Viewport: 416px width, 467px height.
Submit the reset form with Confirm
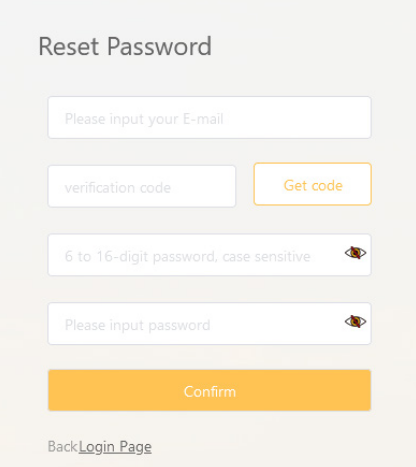[x=209, y=390]
